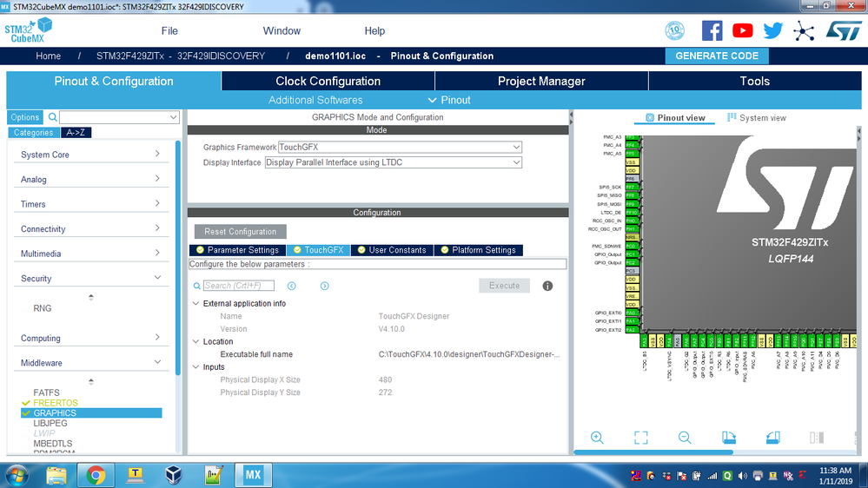The image size is (868, 488).
Task: Go to Home breadcrumb
Action: coord(48,56)
